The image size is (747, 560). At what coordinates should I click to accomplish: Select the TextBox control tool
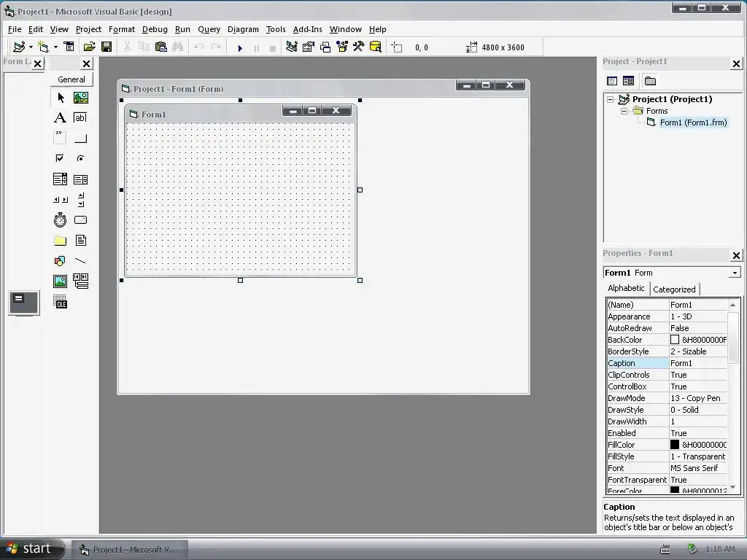click(x=80, y=117)
